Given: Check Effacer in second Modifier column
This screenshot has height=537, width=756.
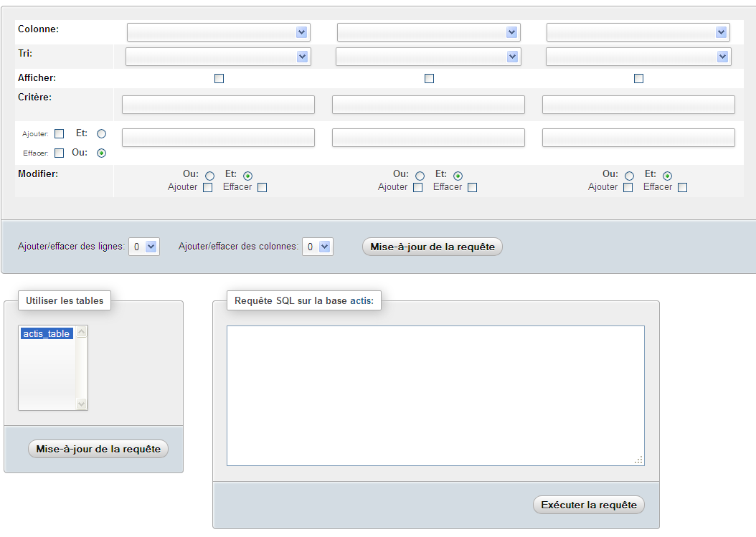Looking at the screenshot, I should (473, 188).
